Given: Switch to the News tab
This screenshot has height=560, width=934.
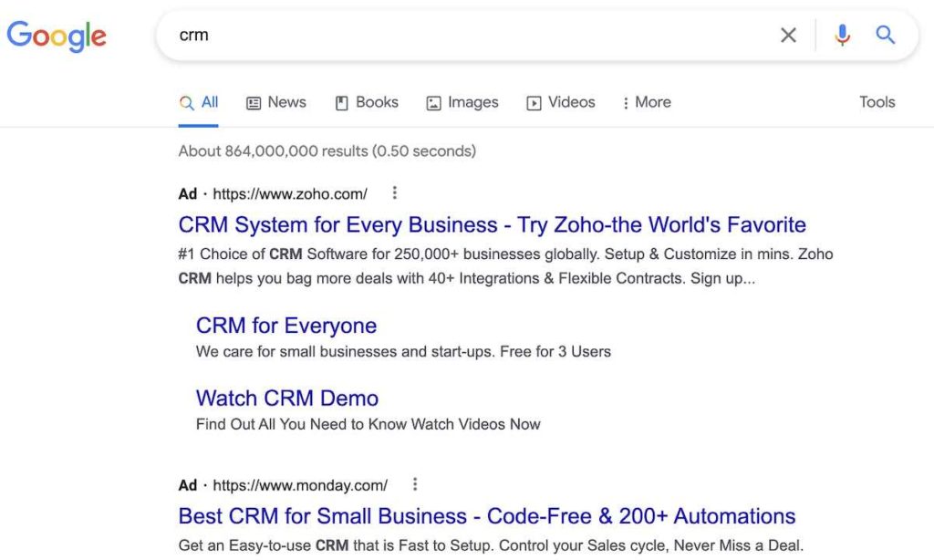Looking at the screenshot, I should click(x=276, y=102).
